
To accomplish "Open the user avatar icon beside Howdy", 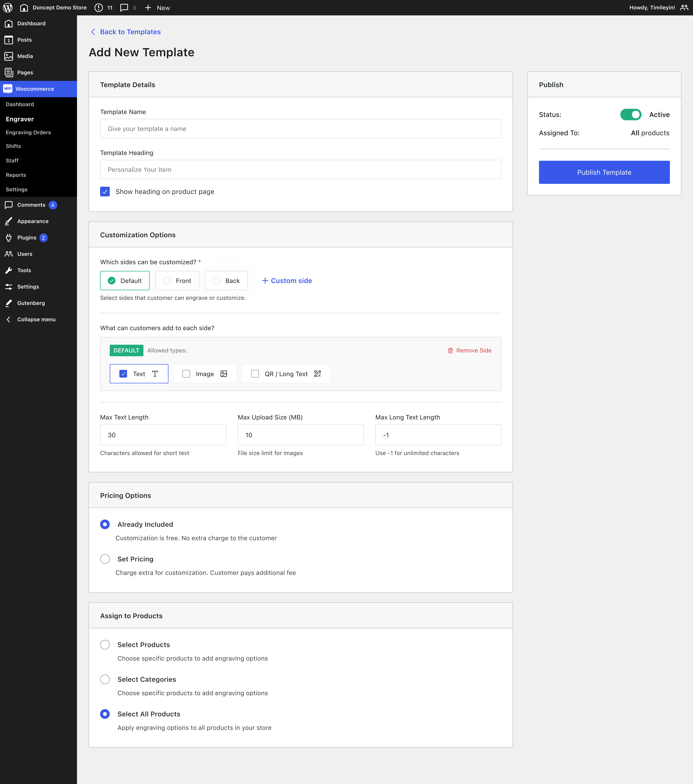I will 684,8.
